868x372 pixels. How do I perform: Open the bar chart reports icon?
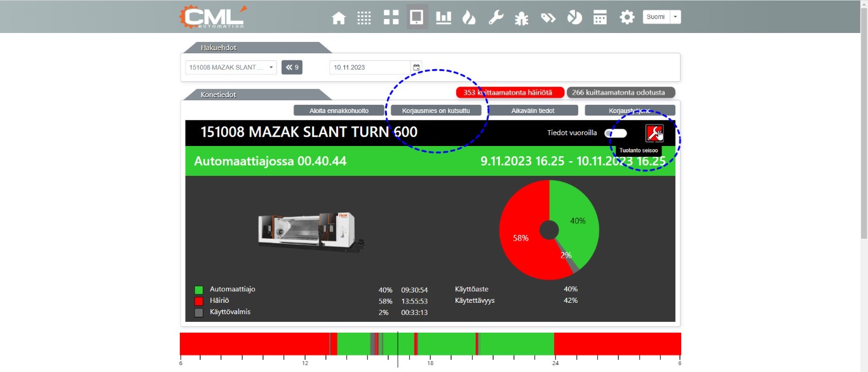pos(444,18)
